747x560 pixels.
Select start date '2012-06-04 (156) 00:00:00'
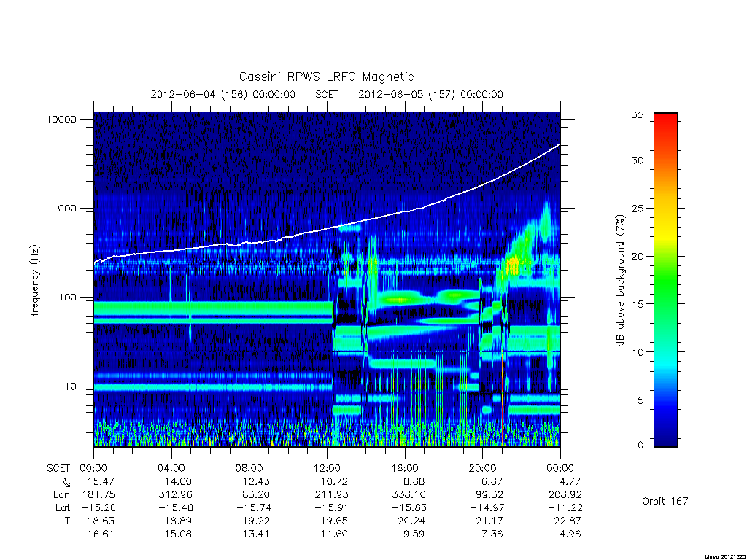pyautogui.click(x=223, y=94)
